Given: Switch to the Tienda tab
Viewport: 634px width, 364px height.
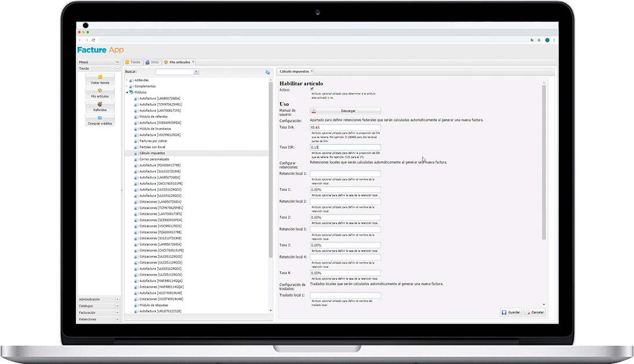Looking at the screenshot, I should pos(133,62).
